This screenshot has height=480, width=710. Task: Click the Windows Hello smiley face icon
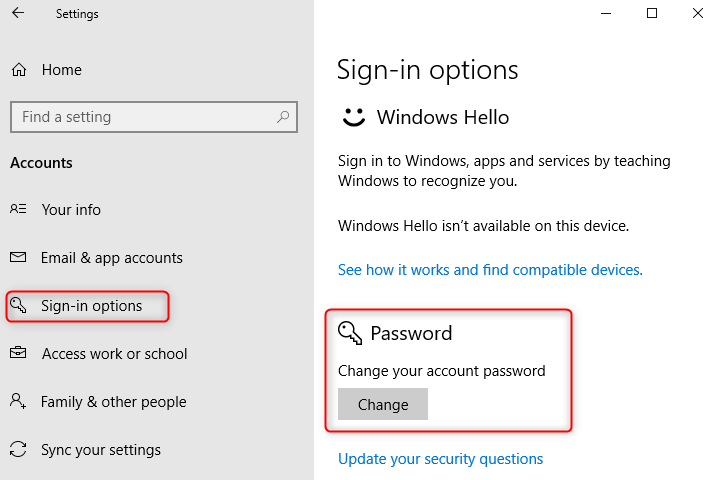coord(353,118)
